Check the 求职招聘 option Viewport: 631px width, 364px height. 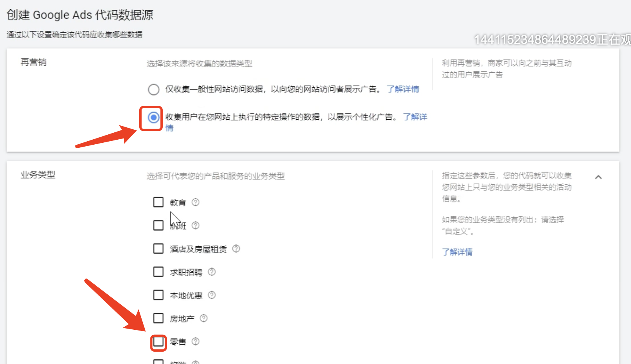[158, 272]
